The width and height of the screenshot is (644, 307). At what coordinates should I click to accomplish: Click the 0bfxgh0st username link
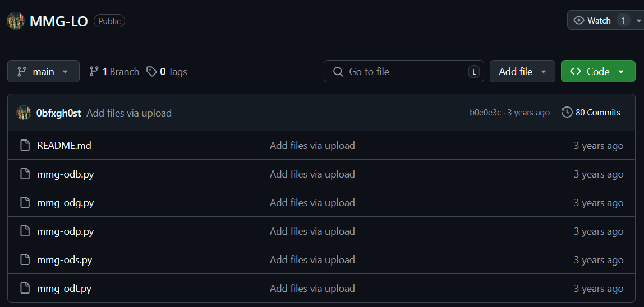click(x=59, y=113)
